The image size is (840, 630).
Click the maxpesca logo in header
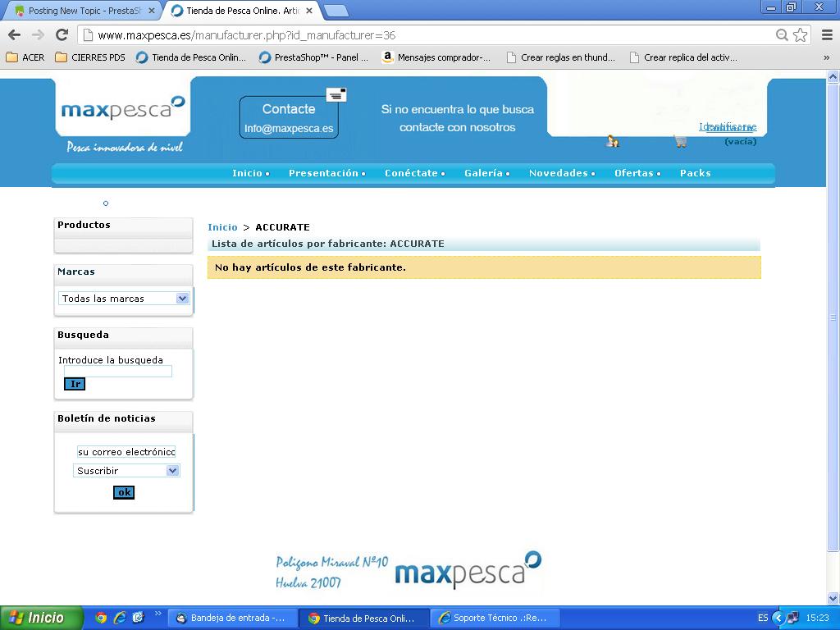(x=123, y=107)
